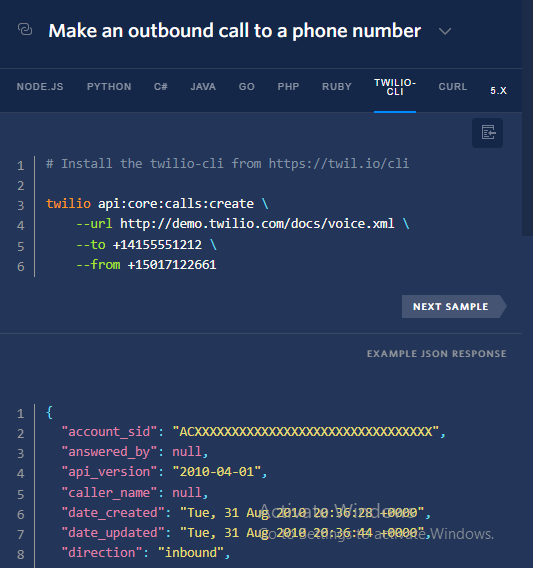
Task: Open the PHP code tab
Action: tap(288, 87)
